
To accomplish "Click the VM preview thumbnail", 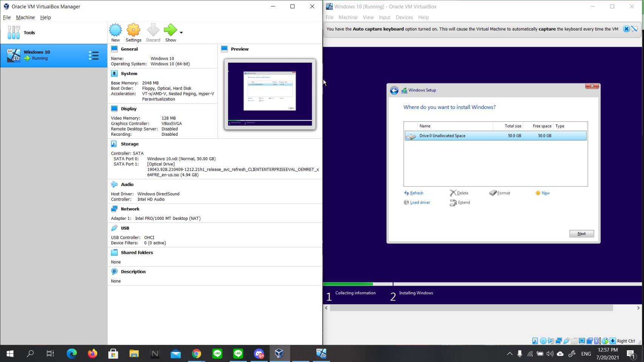I will coord(270,94).
